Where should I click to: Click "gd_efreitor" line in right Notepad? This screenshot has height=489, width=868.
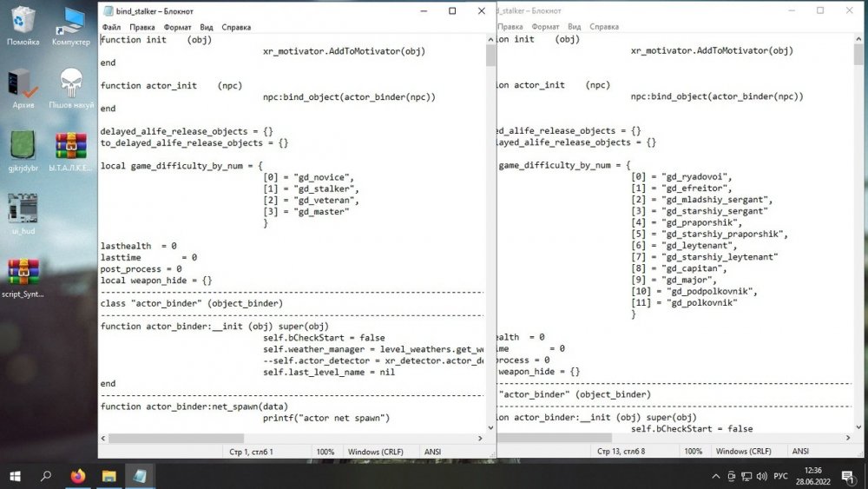(681, 188)
